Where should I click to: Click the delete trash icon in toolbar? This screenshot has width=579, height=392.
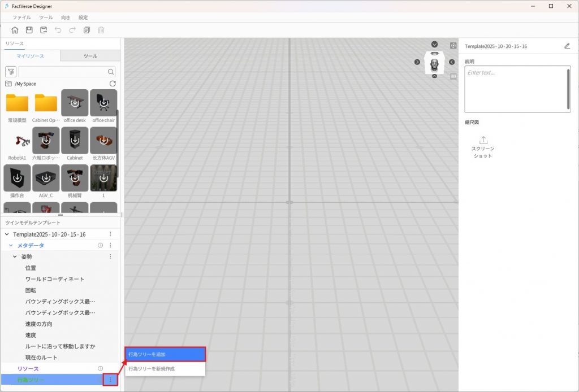coord(101,30)
